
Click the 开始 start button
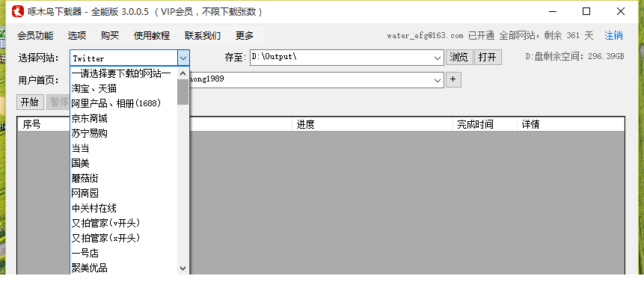[x=30, y=102]
